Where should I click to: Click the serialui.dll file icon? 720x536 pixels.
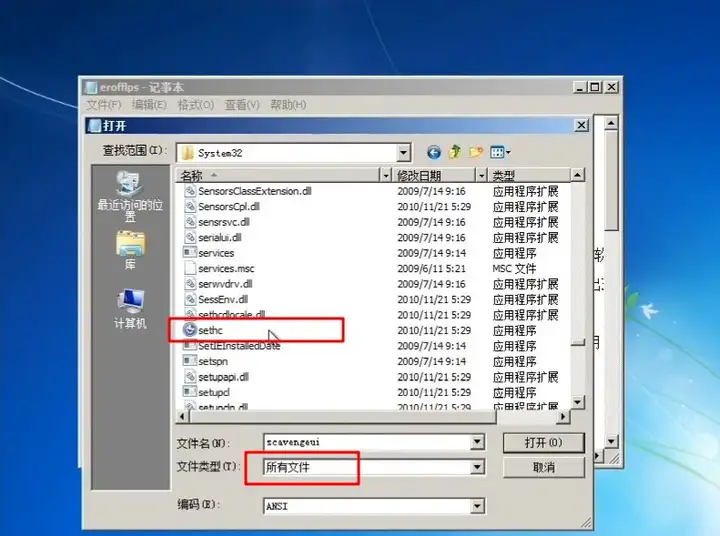(190, 237)
